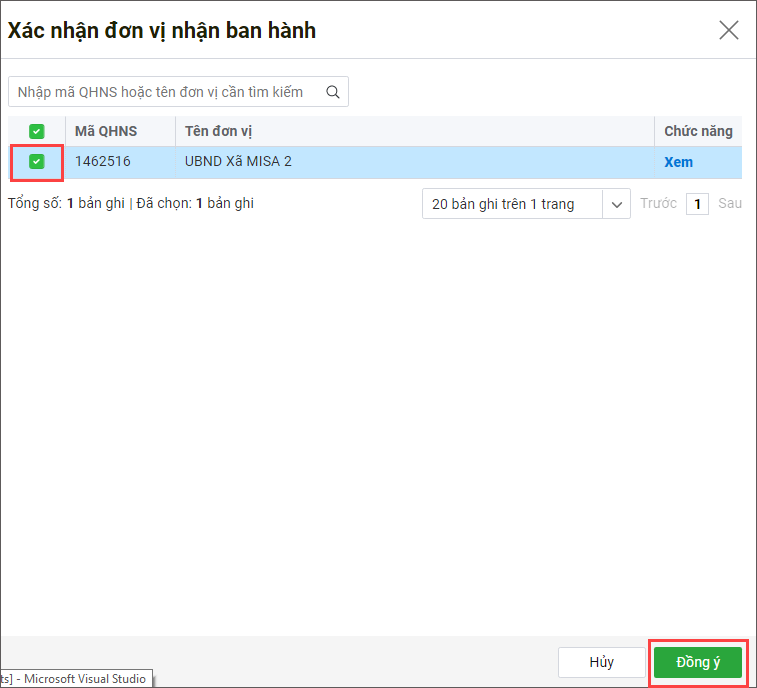Click the 'Tổng số: 1 bản ghi' summary text
757x688 pixels.
tap(65, 203)
